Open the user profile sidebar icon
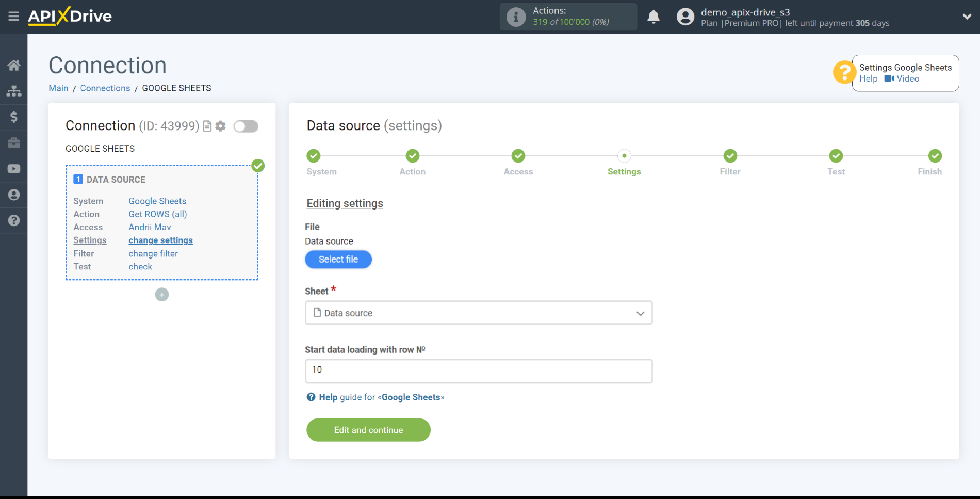This screenshot has height=499, width=980. pyautogui.click(x=14, y=195)
